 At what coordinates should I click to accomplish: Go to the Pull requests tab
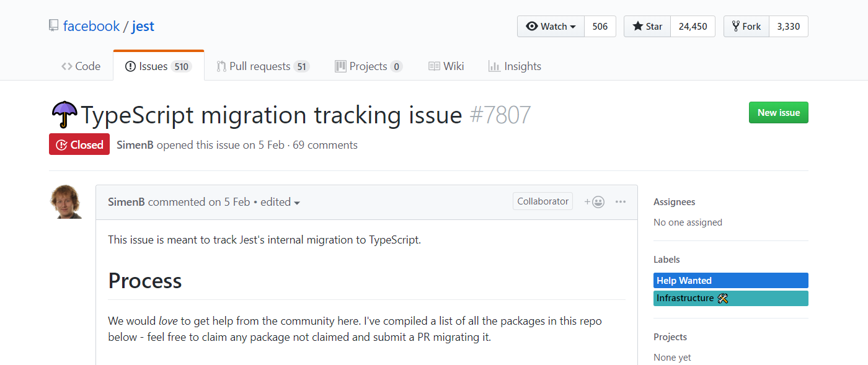point(263,66)
